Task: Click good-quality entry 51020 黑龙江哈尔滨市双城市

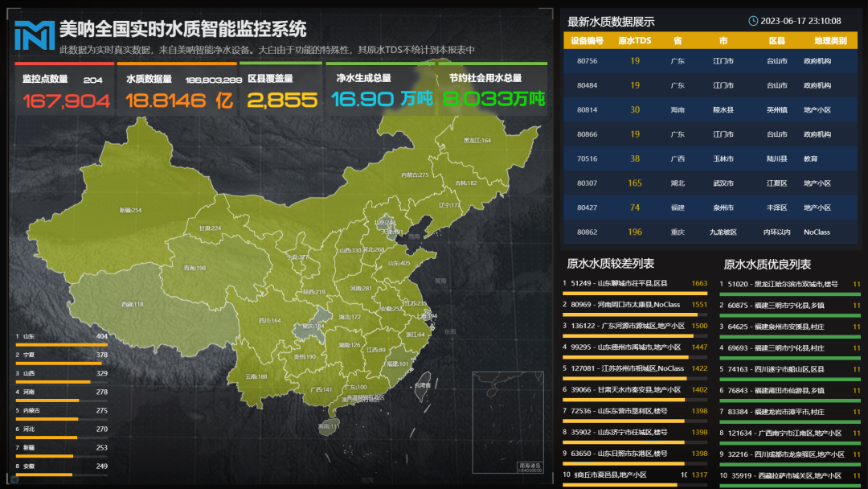Action: coord(790,287)
